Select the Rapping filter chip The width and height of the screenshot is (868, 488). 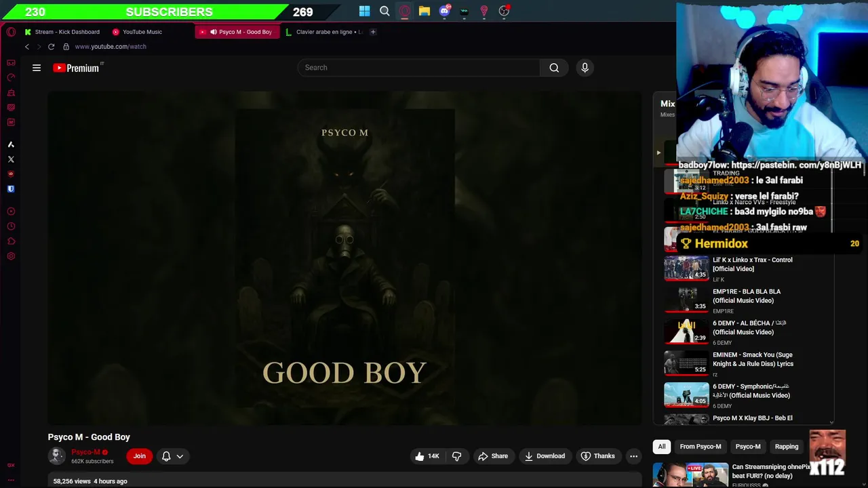click(787, 447)
